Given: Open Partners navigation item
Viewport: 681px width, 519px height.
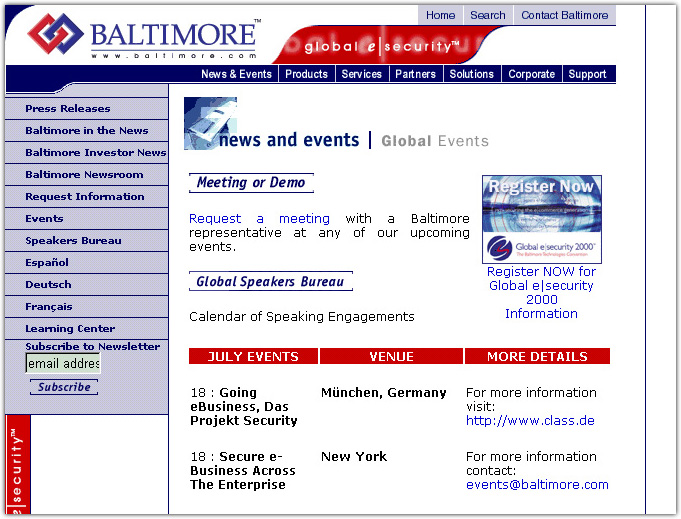Looking at the screenshot, I should [415, 74].
